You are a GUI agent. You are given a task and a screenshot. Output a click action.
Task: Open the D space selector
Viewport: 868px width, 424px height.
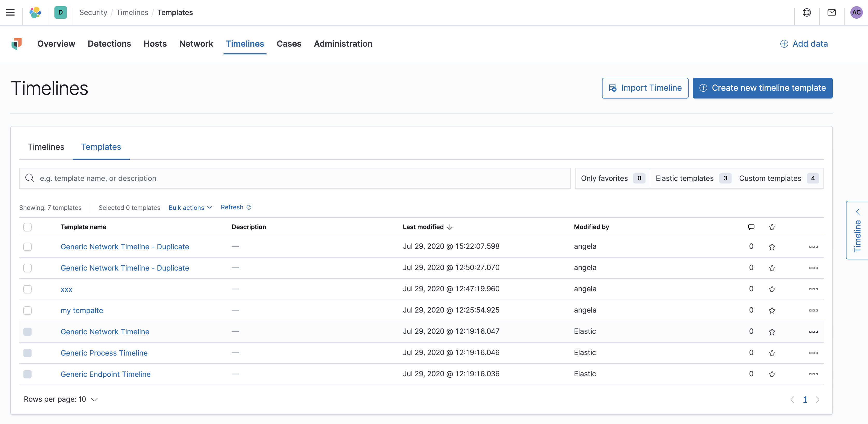[x=60, y=12]
